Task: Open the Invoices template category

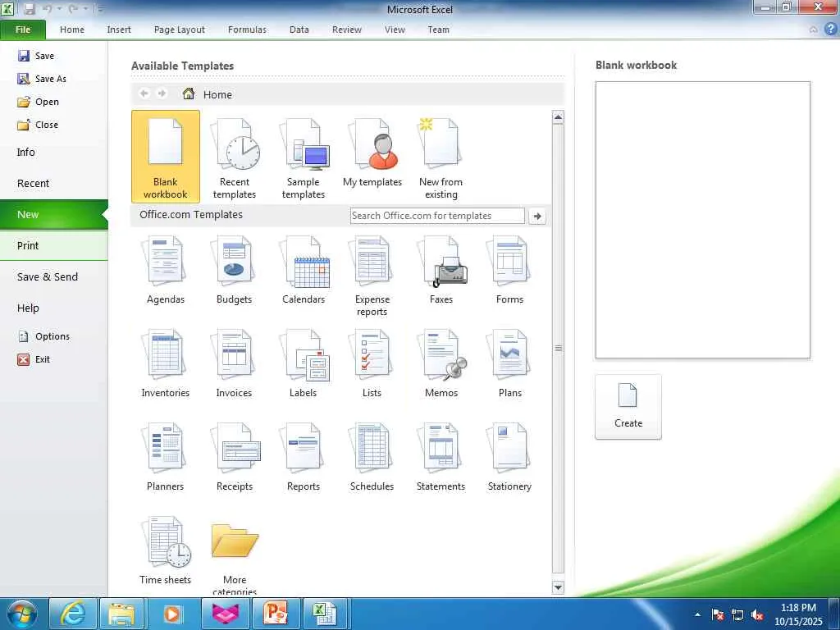Action: coord(234,363)
